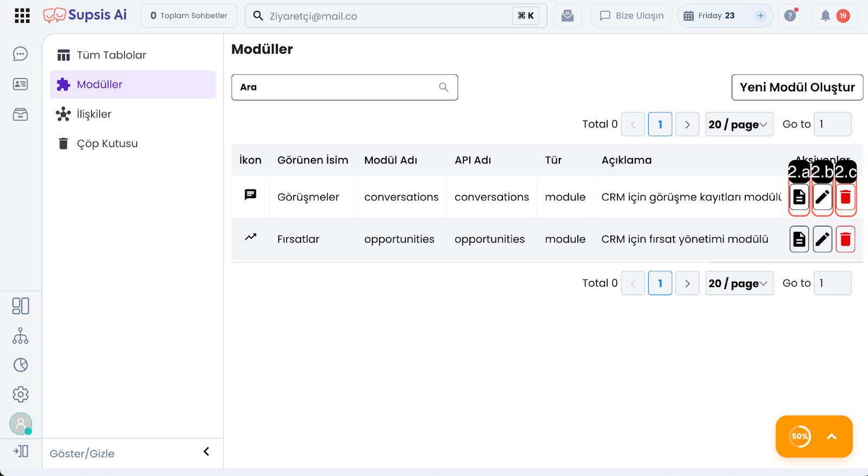Click the Yeni Modül Oluştur button

(x=797, y=87)
